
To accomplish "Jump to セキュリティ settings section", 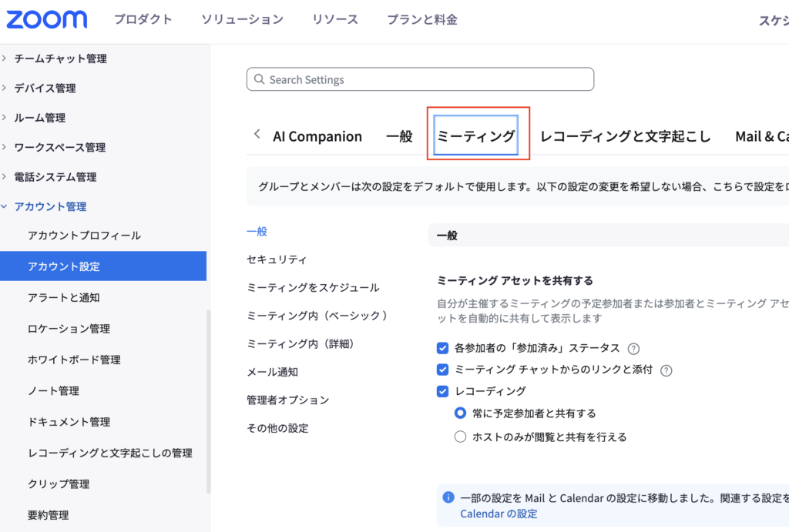I will (277, 259).
